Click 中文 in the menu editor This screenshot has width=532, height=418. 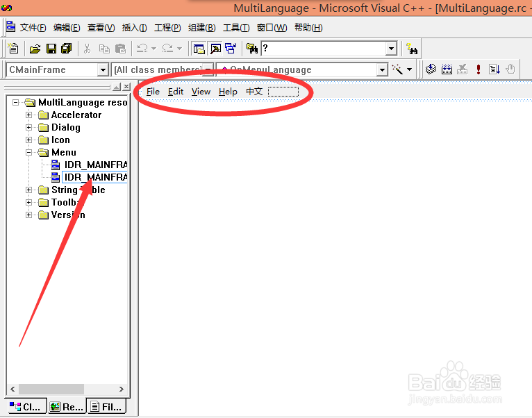pos(254,92)
